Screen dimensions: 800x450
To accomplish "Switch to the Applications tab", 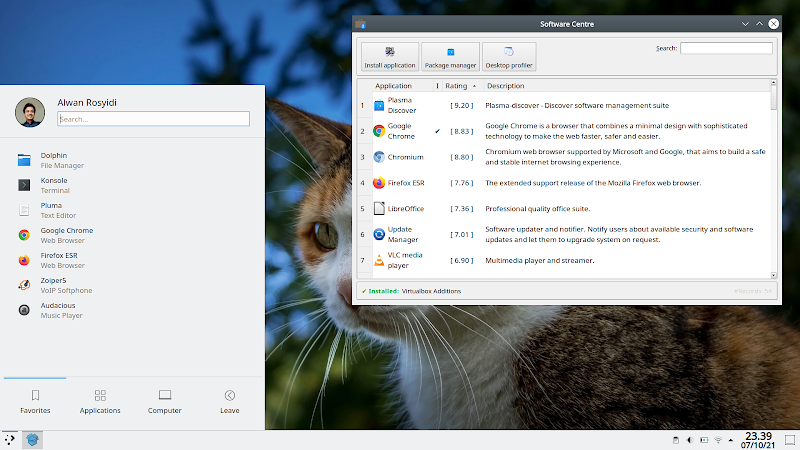I will [x=100, y=402].
